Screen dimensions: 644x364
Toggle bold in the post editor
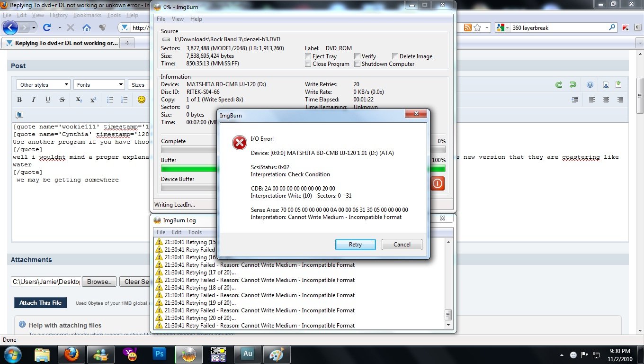tap(19, 100)
